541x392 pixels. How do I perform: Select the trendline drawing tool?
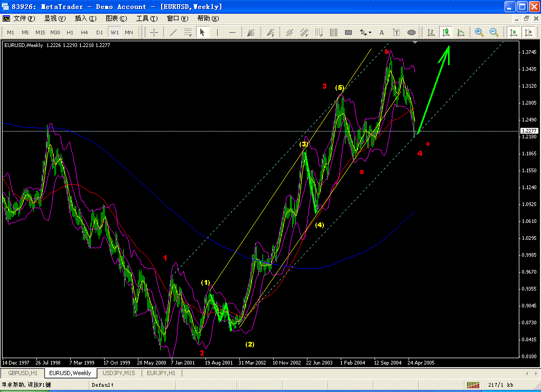coord(173,32)
